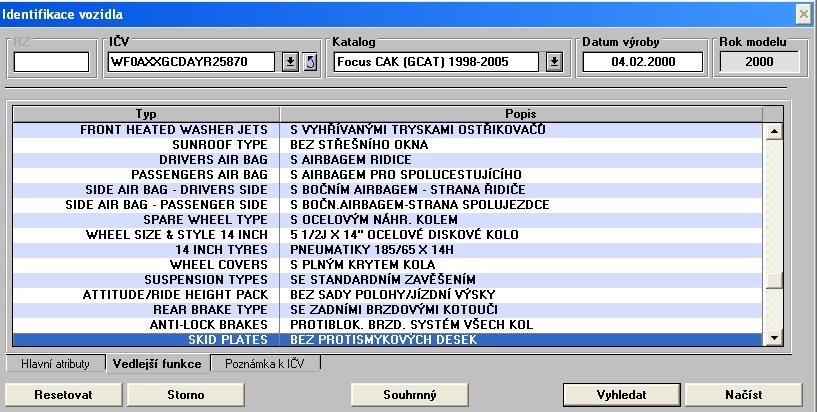Click the scrollbar down arrow in the table

771,339
